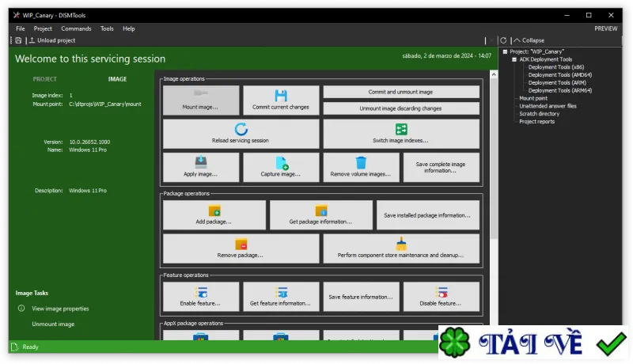Click the Commit current changes floppy icon
The image size is (633, 364).
click(281, 96)
